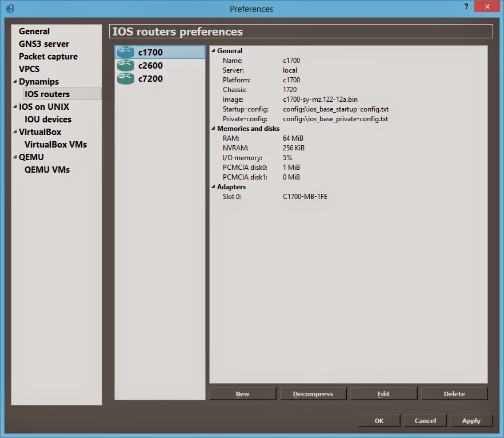This screenshot has height=438, width=504.
Task: Select the c2600 router icon
Action: [125, 65]
